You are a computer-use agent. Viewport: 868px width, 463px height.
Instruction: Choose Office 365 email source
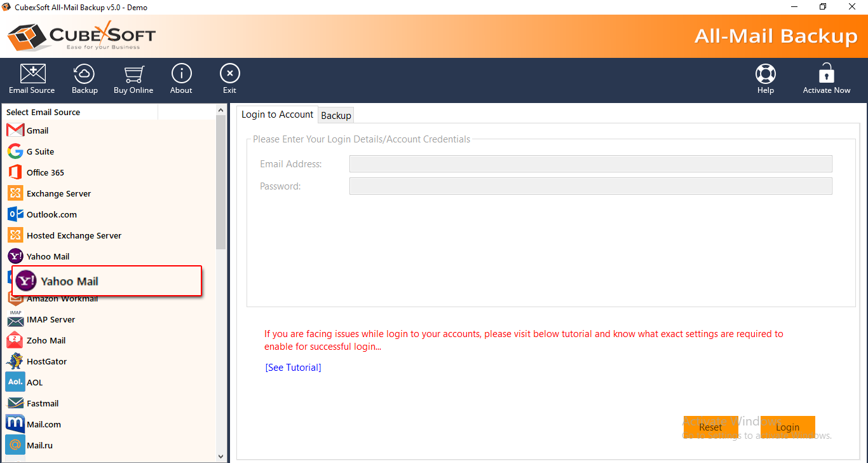click(x=44, y=172)
